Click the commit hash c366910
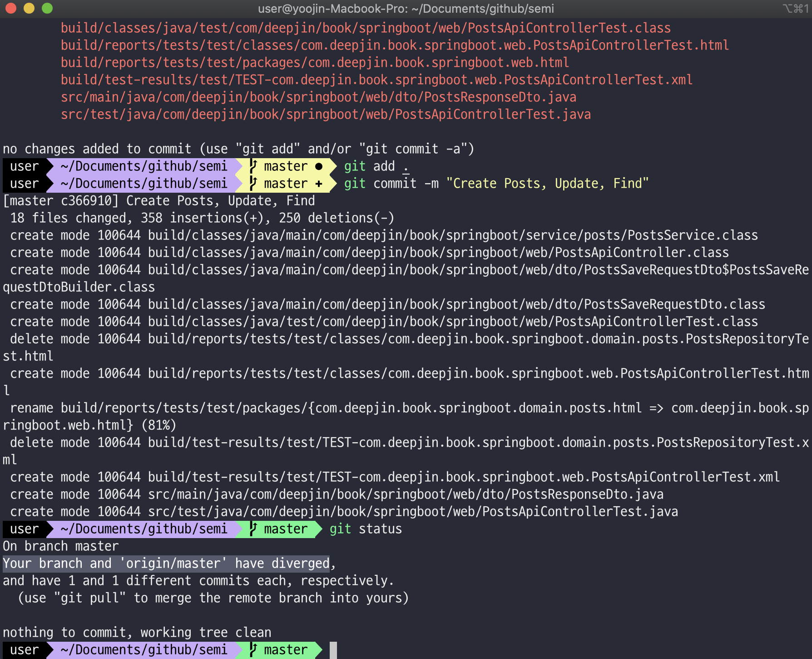Viewport: 812px width, 659px height. pyautogui.click(x=87, y=200)
